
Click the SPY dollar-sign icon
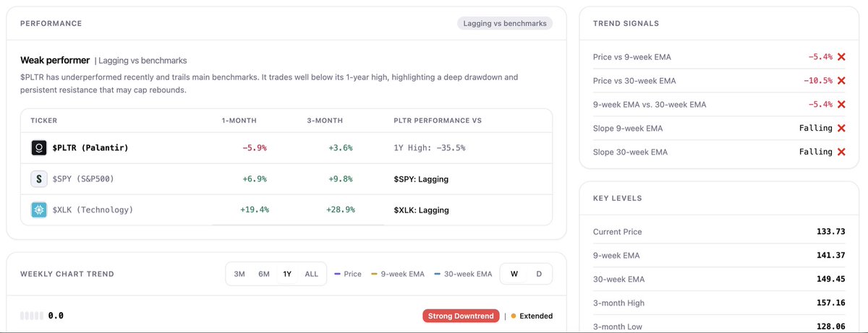coord(39,179)
